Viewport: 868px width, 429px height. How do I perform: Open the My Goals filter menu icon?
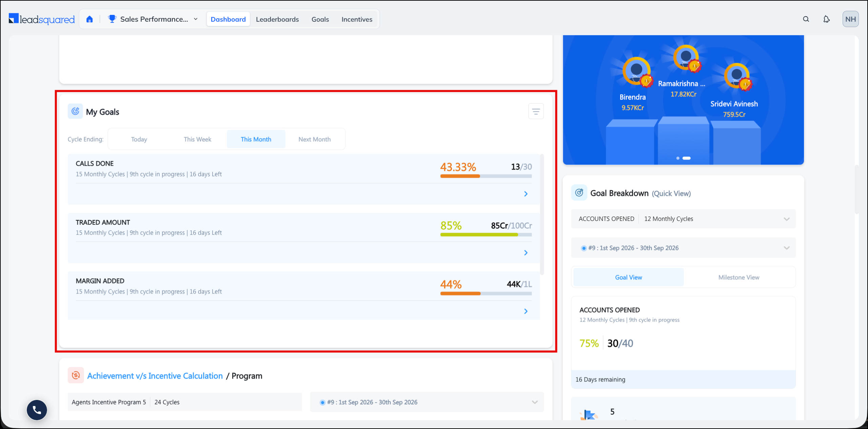coord(536,111)
